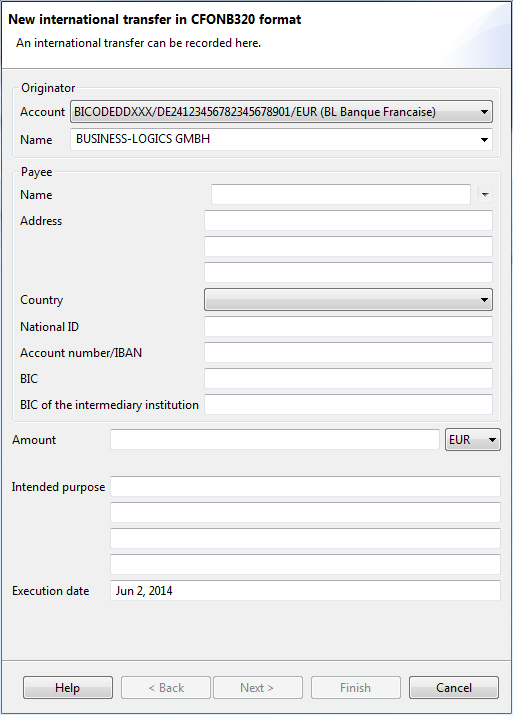This screenshot has height=715, width=513.
Task: Click the Payee Name dropdown arrow
Action: click(485, 195)
